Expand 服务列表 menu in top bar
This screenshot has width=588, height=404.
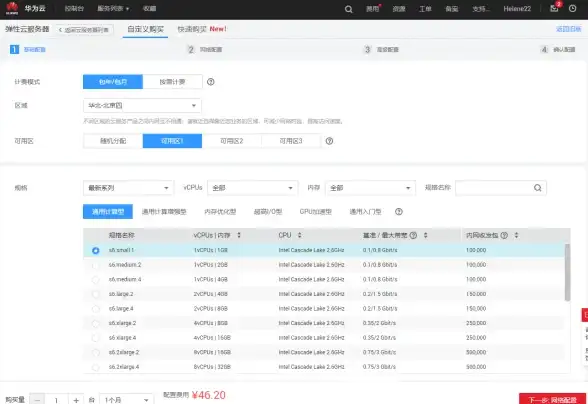(113, 9)
